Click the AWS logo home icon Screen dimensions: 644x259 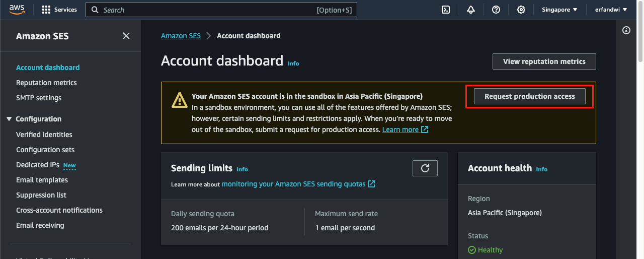16,10
